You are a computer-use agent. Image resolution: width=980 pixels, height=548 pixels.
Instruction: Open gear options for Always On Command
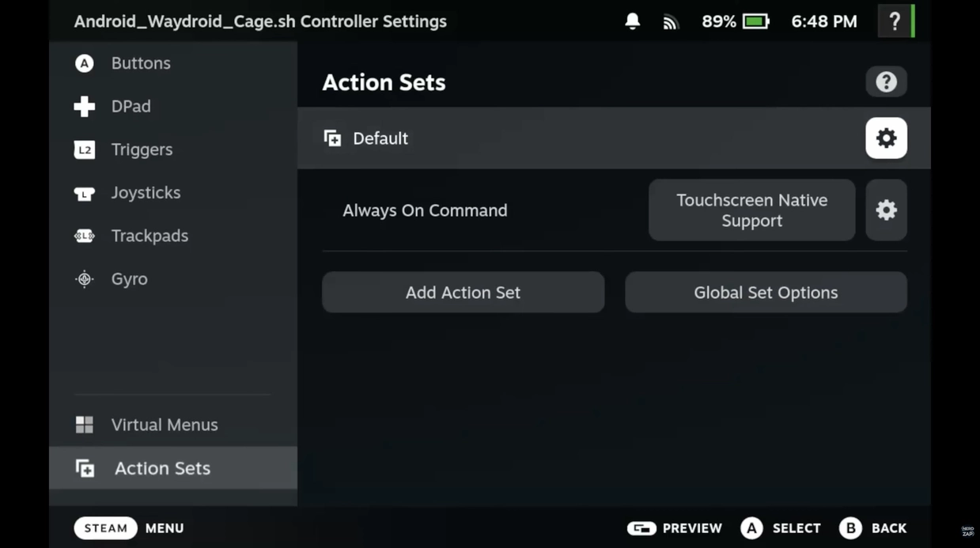pos(886,210)
